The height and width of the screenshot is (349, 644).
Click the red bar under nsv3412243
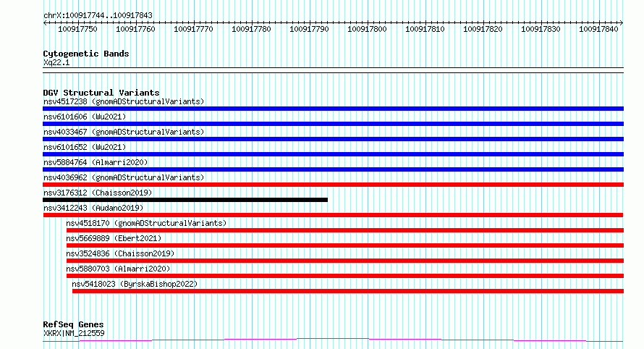click(x=333, y=215)
